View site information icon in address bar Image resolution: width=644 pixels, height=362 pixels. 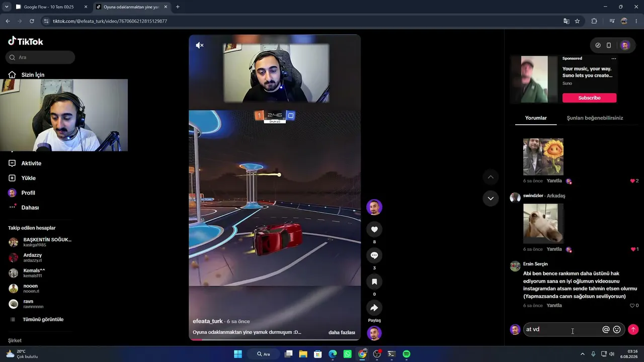click(x=46, y=21)
